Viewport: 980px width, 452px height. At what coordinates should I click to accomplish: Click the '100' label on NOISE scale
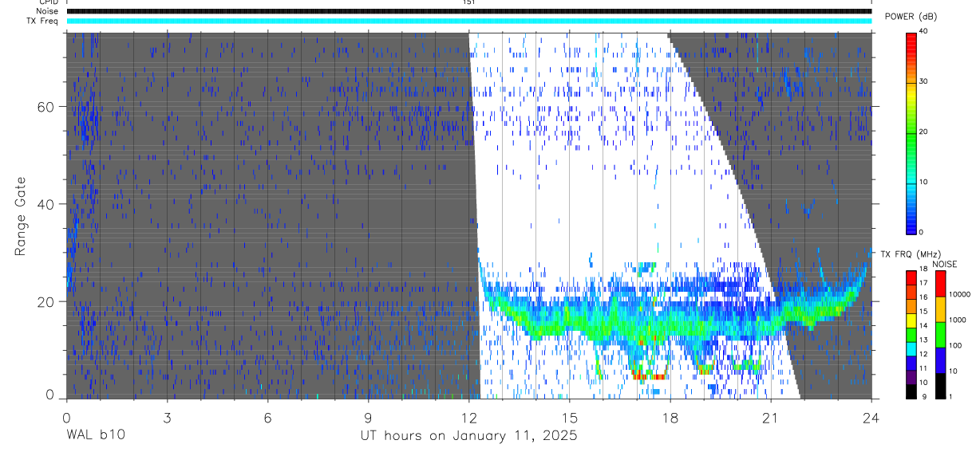954,345
